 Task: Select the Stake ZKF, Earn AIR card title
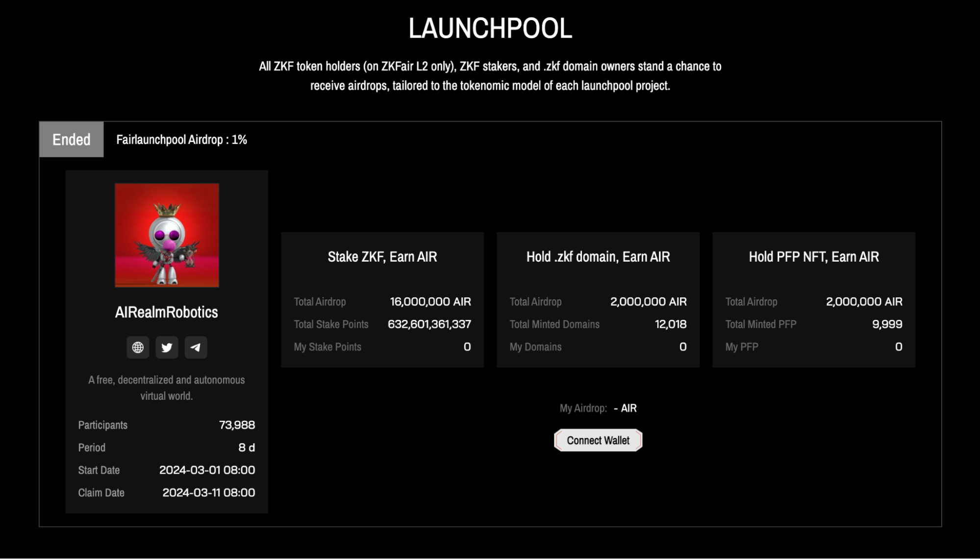point(382,257)
